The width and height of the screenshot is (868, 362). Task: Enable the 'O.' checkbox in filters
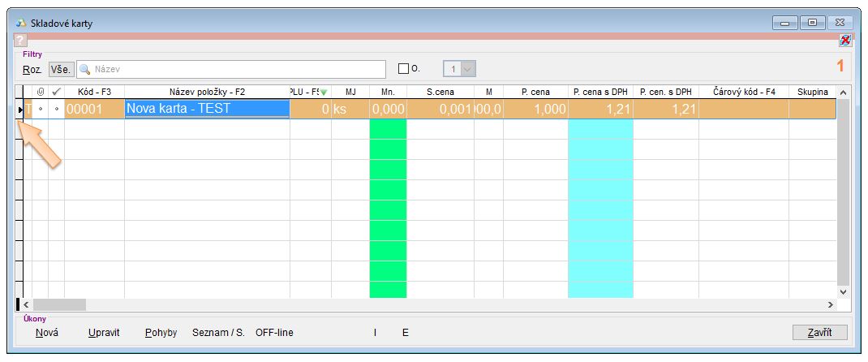403,69
